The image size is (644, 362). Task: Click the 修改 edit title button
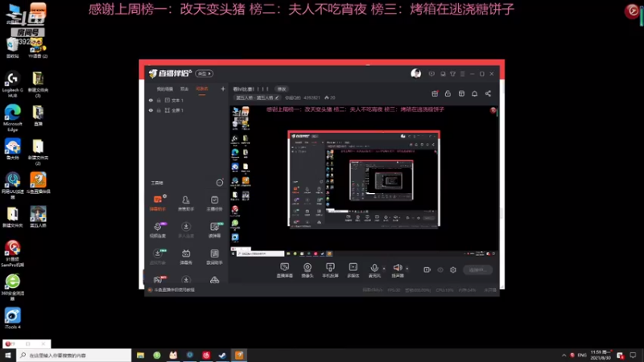pos(281,88)
